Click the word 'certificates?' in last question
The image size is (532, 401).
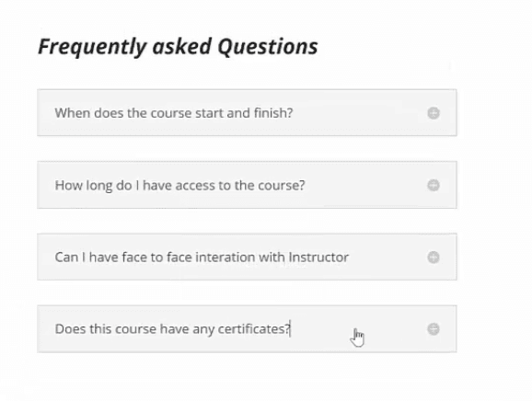(x=254, y=329)
